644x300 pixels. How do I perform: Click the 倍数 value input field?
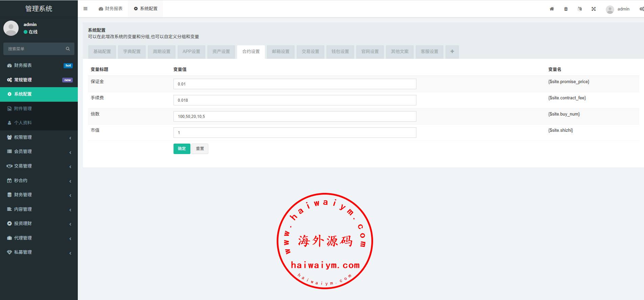click(x=295, y=117)
